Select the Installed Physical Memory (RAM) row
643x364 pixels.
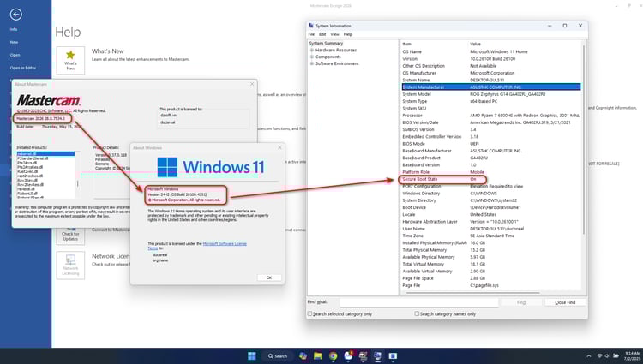(491, 242)
